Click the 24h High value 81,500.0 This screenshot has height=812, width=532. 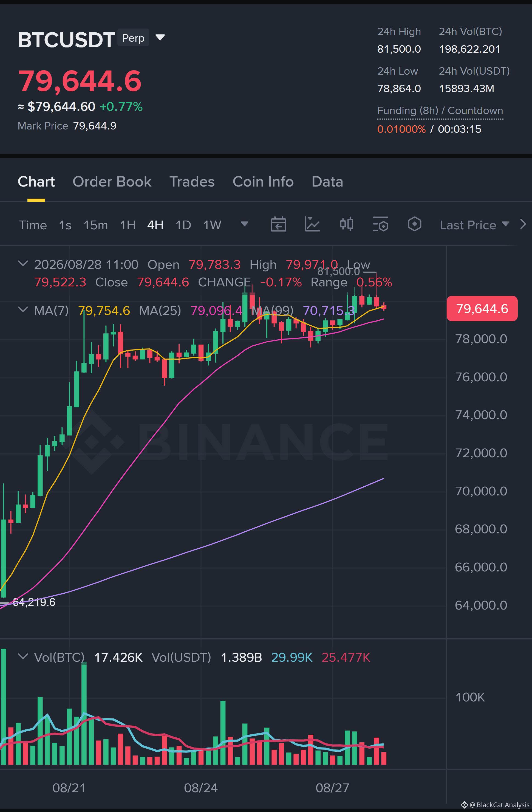point(399,49)
